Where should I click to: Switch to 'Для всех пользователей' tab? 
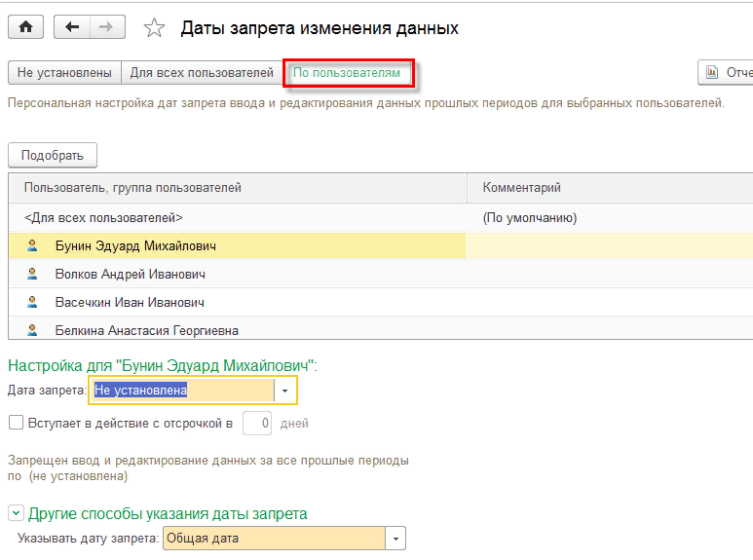(x=202, y=73)
